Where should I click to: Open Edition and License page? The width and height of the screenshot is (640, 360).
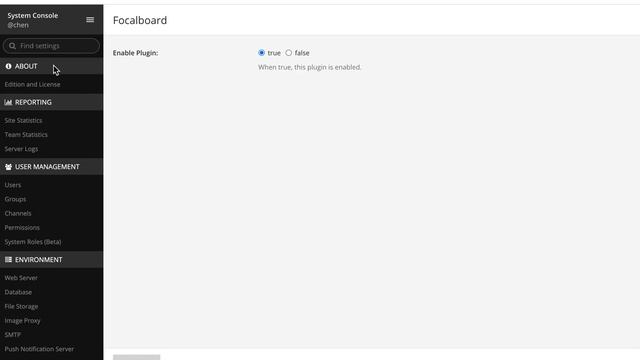point(32,84)
